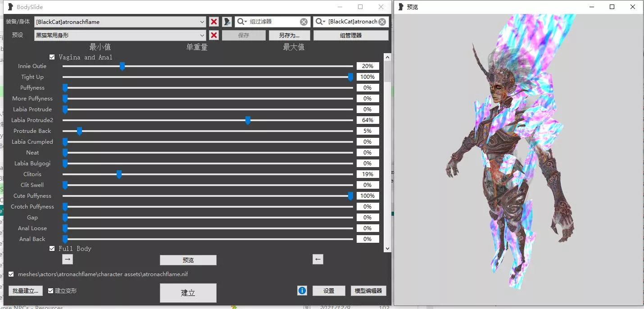
Task: Click BodySlide window title icon
Action: [x=10, y=7]
